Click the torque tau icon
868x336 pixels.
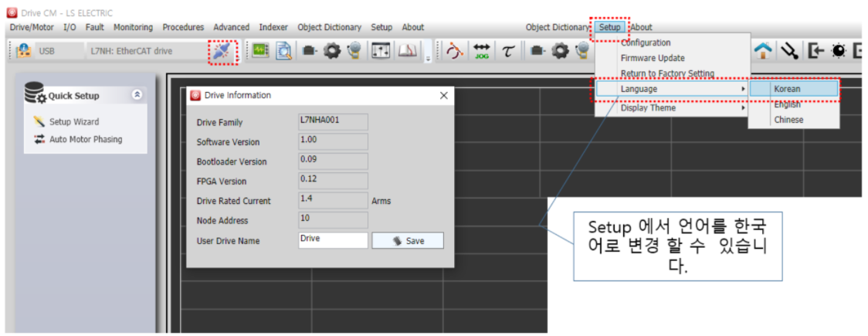coord(507,51)
